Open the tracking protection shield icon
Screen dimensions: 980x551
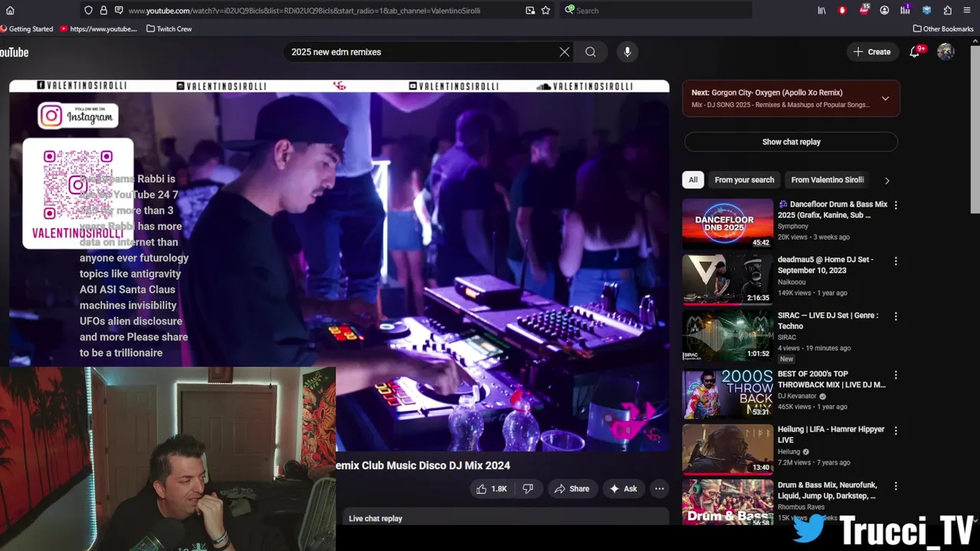click(x=89, y=11)
